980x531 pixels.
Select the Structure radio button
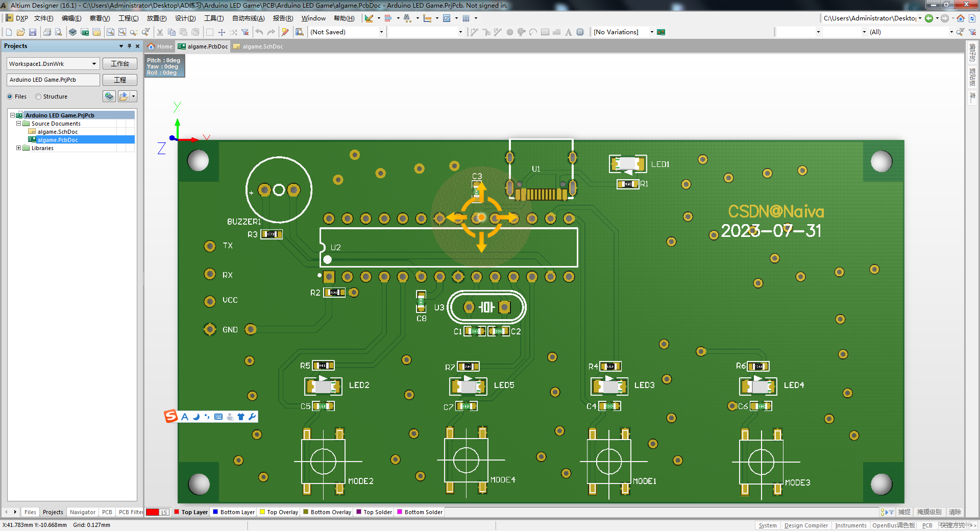[38, 96]
